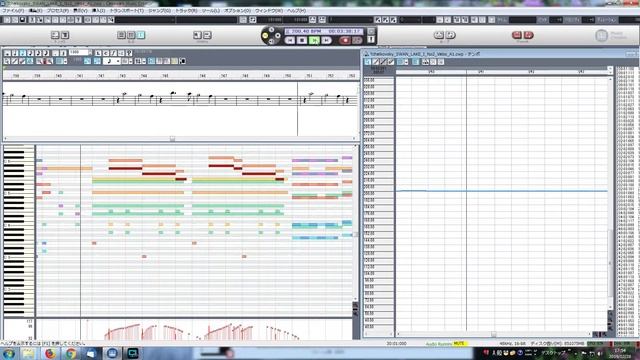Image resolution: width=640 pixels, height=360 pixels.
Task: Click the MUTE indicator in status bar
Action: coord(459,344)
